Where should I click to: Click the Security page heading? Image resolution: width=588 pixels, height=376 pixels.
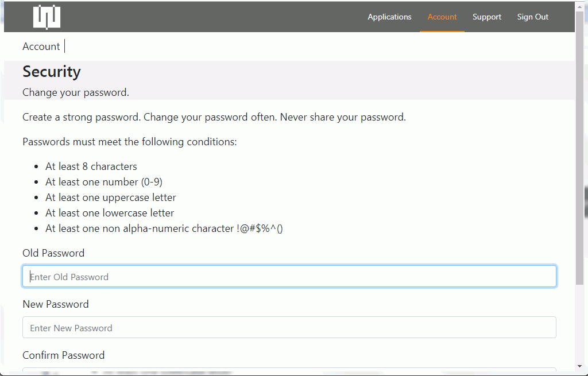(x=52, y=72)
